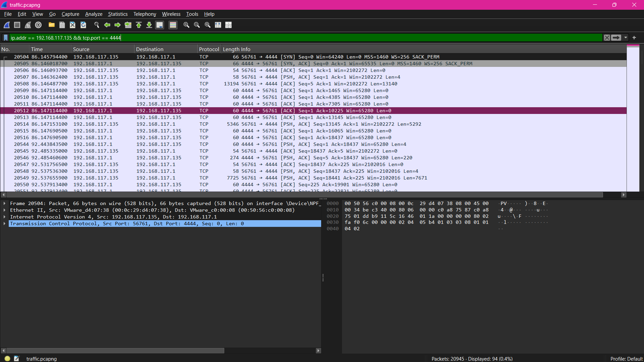Edit capture file properties status icon
The image size is (644, 362).
[x=17, y=359]
